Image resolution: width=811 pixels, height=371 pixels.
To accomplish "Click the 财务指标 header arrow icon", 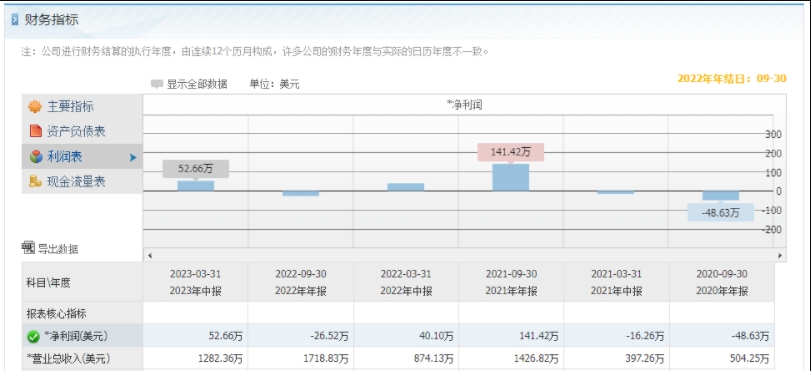I will click(14, 20).
